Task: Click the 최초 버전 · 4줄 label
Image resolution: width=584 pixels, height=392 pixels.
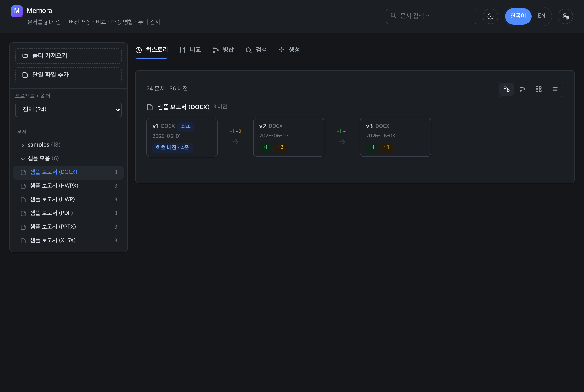Action: (x=172, y=148)
